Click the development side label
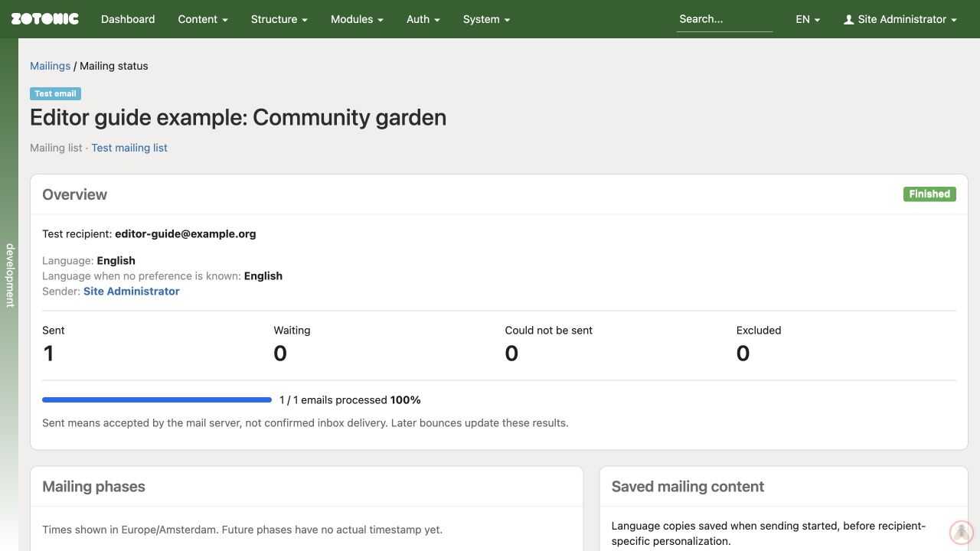Screen dimensions: 980x551 (x=10, y=275)
